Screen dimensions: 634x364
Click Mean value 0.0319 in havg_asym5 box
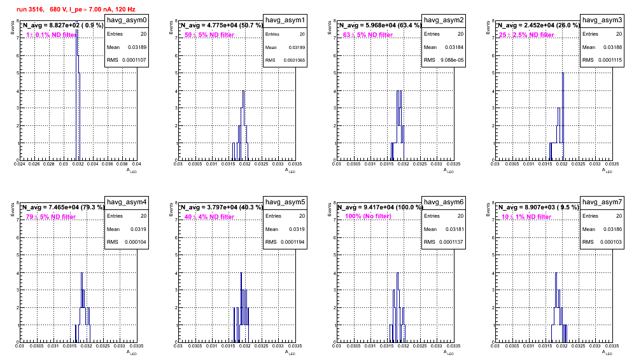point(297,229)
